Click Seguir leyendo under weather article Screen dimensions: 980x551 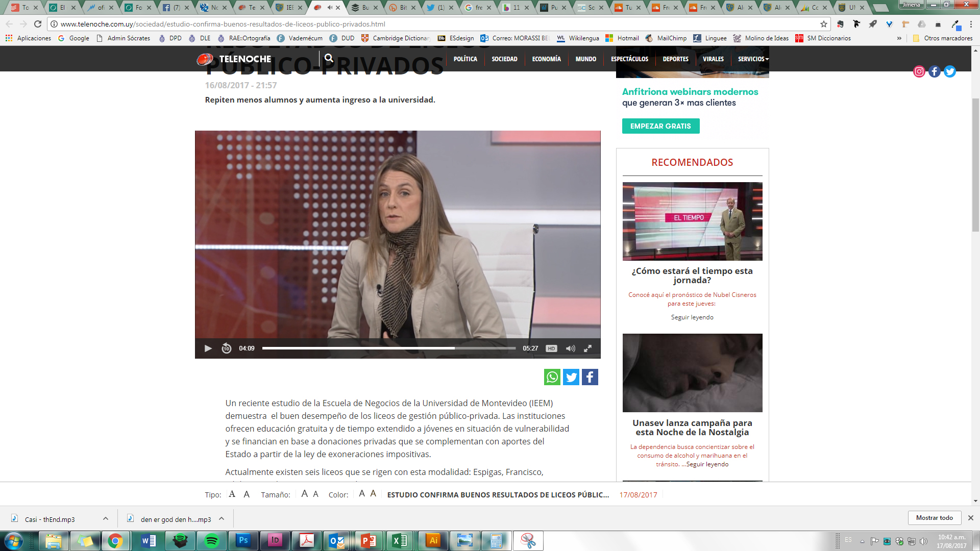click(693, 317)
